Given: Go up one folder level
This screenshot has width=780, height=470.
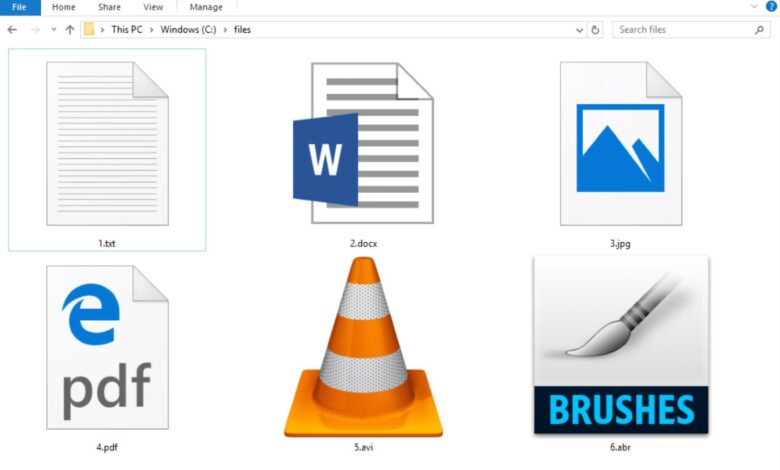Looking at the screenshot, I should [70, 30].
